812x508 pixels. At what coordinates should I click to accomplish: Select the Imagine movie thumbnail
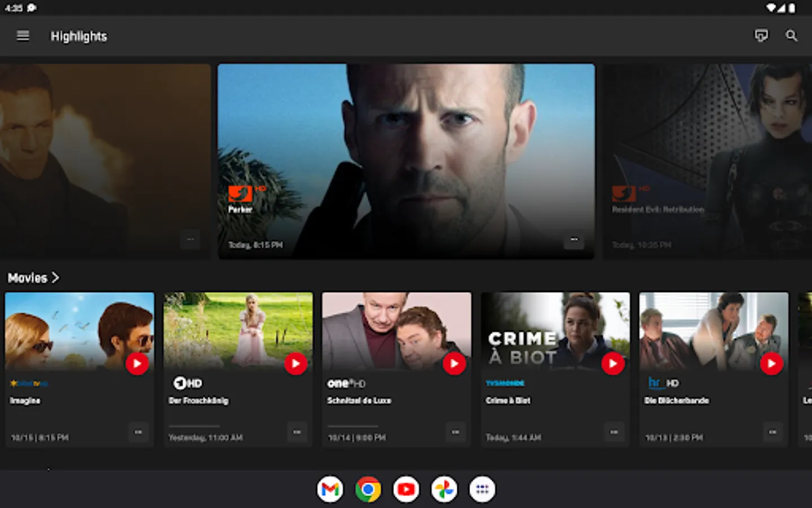[80, 331]
